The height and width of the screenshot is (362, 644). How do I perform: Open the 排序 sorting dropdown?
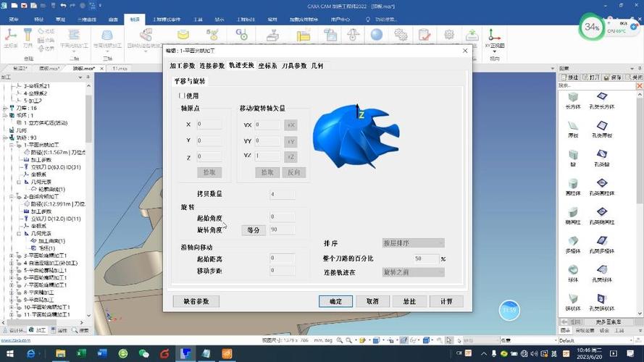click(413, 243)
